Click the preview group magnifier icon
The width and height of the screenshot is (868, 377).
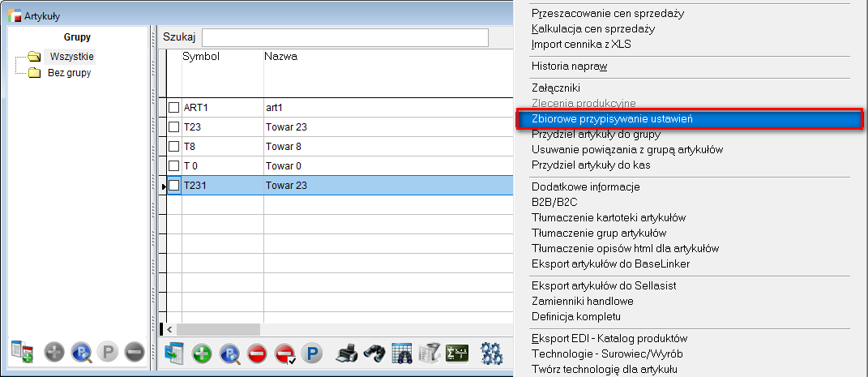[81, 353]
